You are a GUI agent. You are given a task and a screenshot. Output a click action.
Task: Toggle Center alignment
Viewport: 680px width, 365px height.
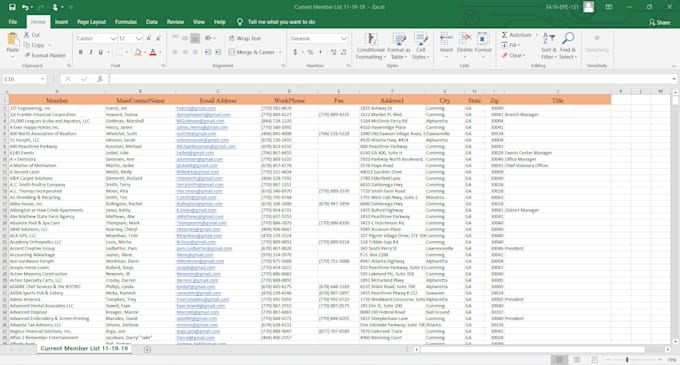pyautogui.click(x=185, y=52)
